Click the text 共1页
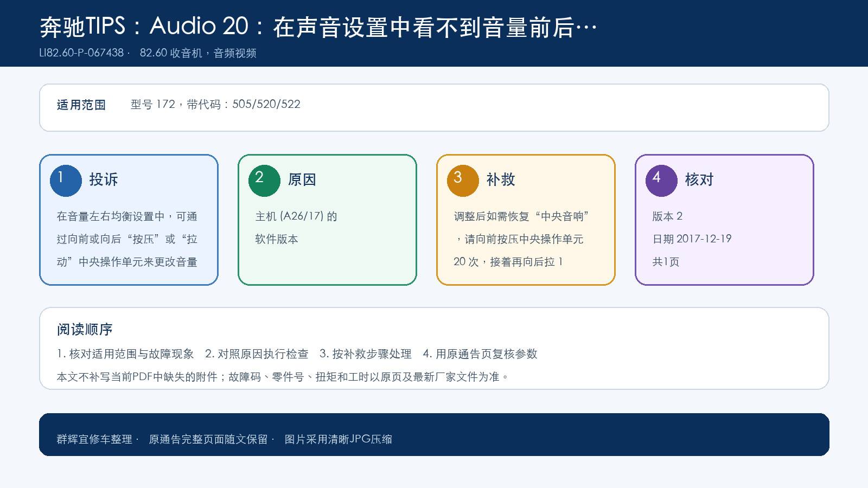The image size is (868, 488). pyautogui.click(x=666, y=262)
